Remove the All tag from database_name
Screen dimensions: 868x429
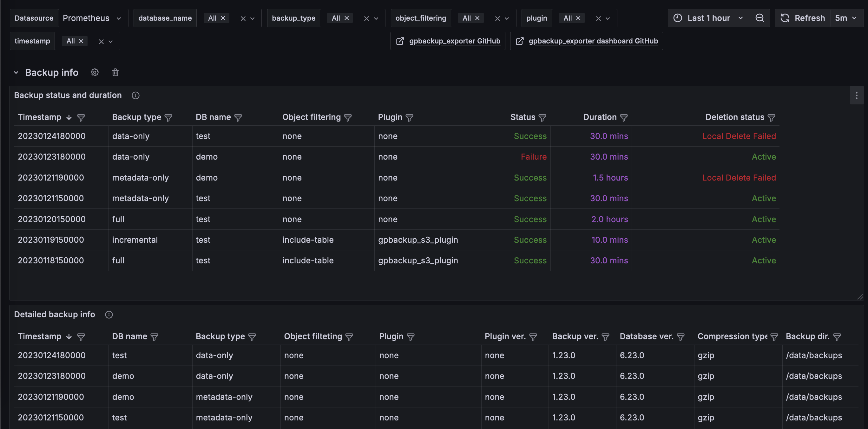coord(223,18)
